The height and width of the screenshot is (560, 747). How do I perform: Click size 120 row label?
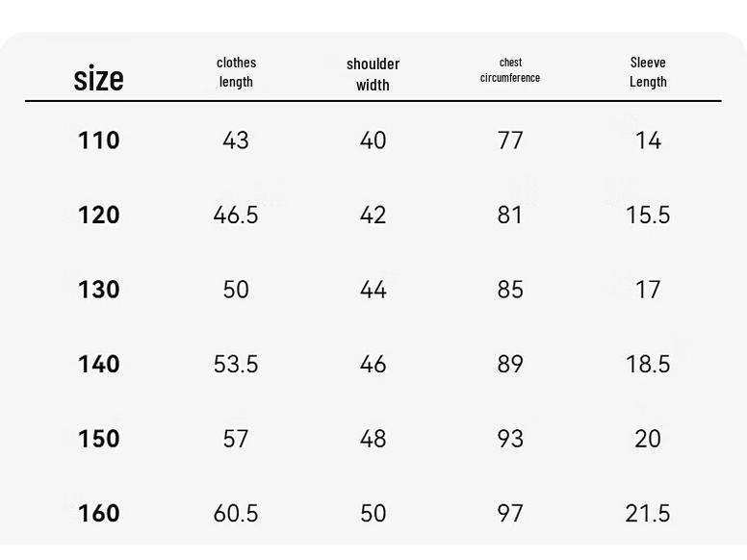click(98, 215)
